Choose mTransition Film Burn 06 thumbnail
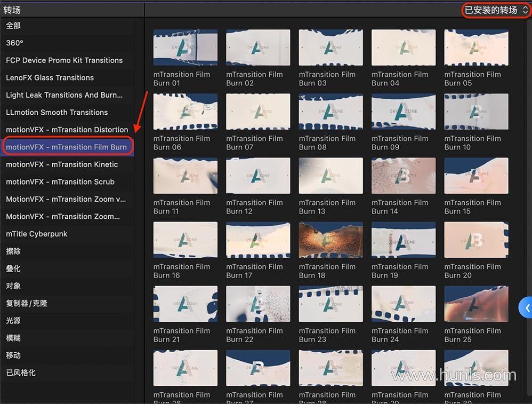This screenshot has height=404, width=532. tap(186, 112)
